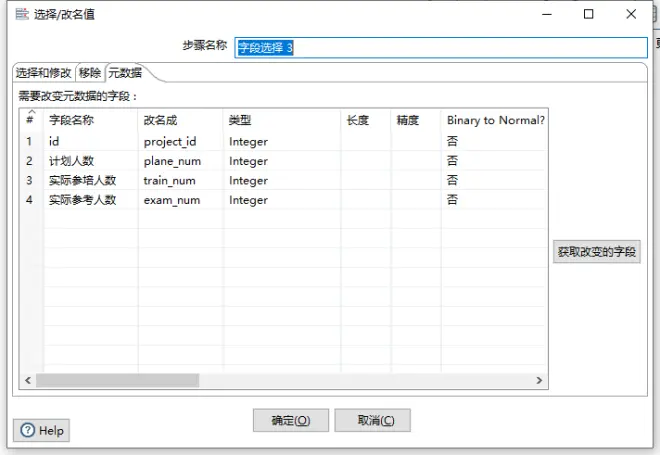Screen dimensions: 660x455
Task: Open the Integer type cell for 实际参培人数 row
Action: pyautogui.click(x=282, y=180)
